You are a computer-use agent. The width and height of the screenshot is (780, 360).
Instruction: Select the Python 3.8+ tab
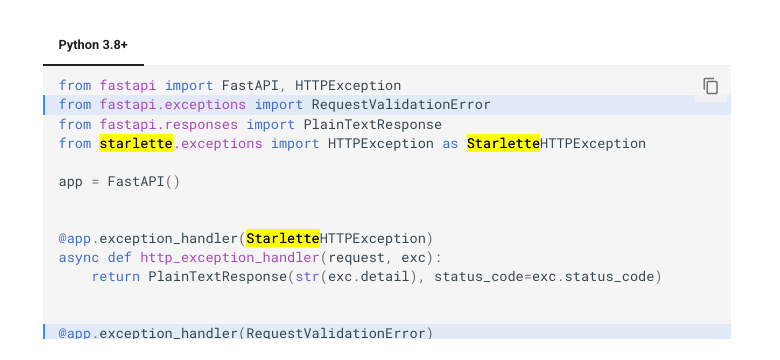(93, 45)
